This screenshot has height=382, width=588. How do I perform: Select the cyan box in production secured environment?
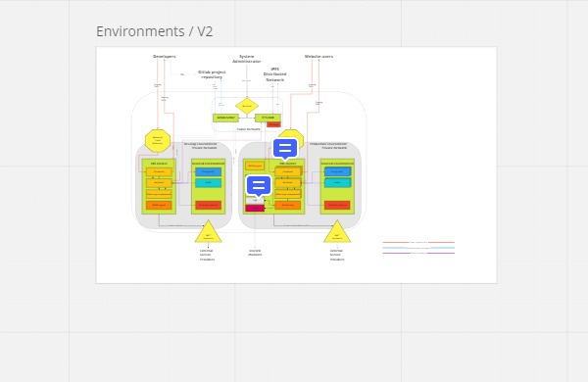(337, 182)
